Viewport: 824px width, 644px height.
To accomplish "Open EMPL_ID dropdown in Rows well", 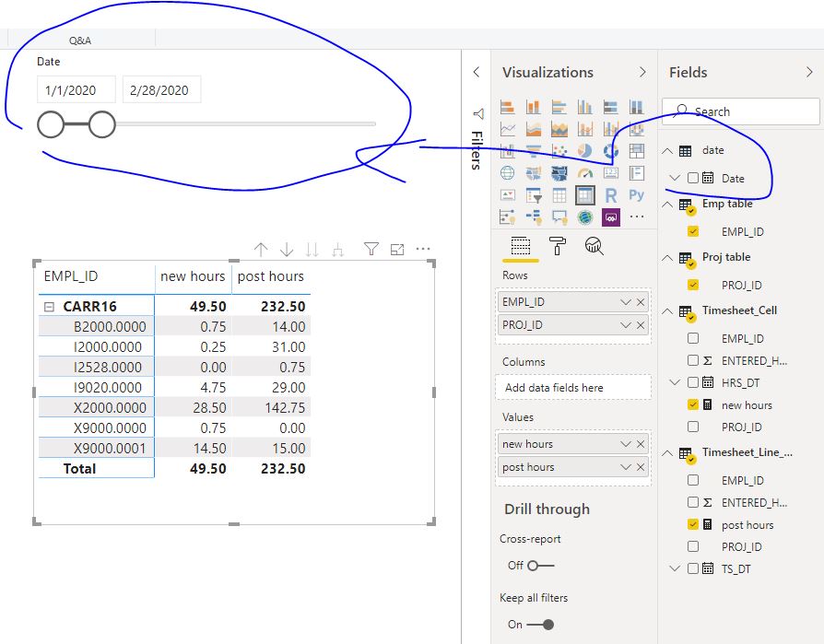I will pos(625,302).
